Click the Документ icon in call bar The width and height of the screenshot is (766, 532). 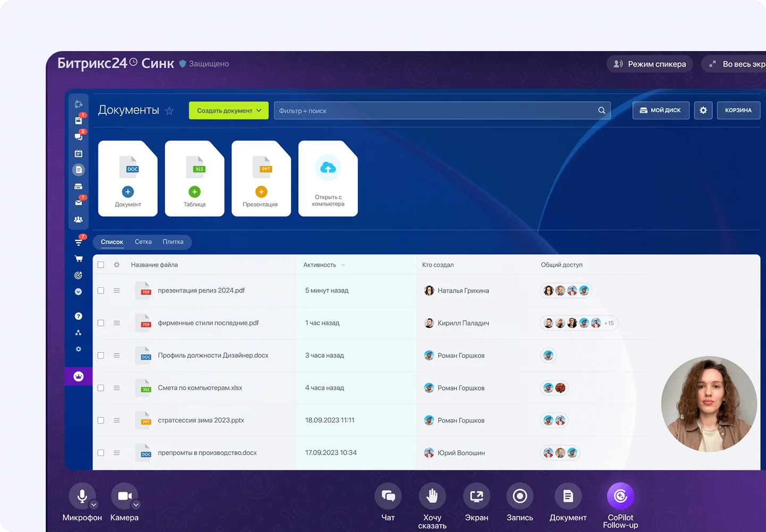[x=568, y=496]
